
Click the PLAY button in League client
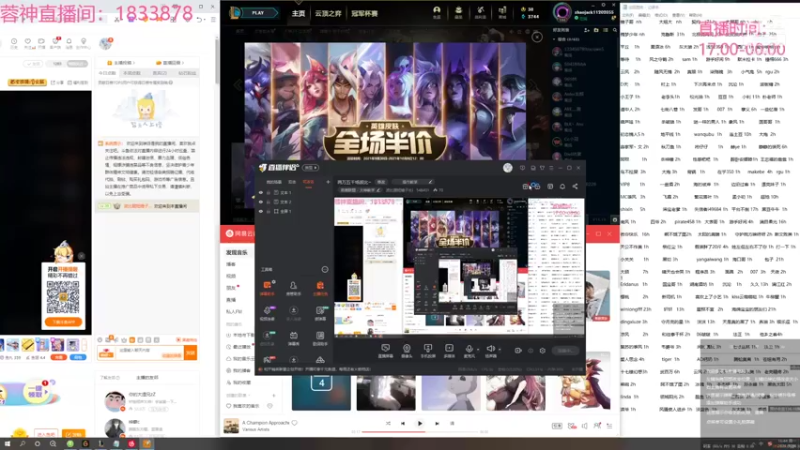[259, 13]
